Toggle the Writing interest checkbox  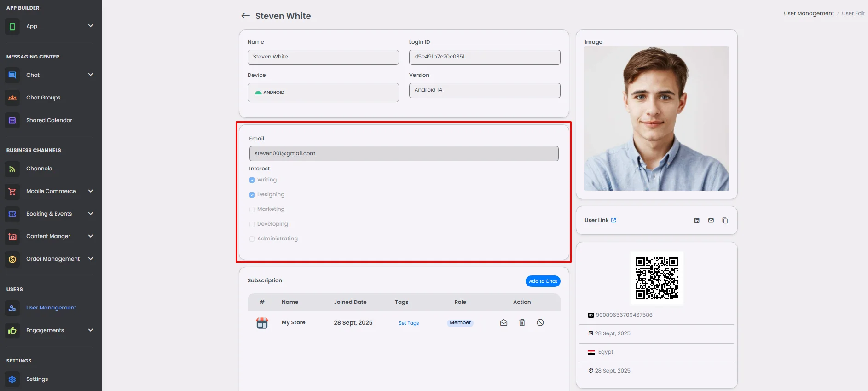[x=252, y=180]
